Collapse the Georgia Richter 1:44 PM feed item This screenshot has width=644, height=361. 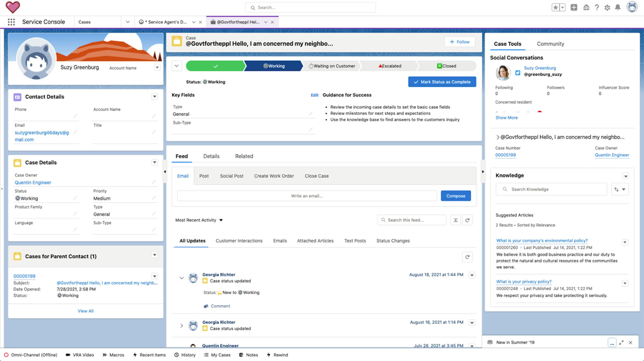point(182,278)
